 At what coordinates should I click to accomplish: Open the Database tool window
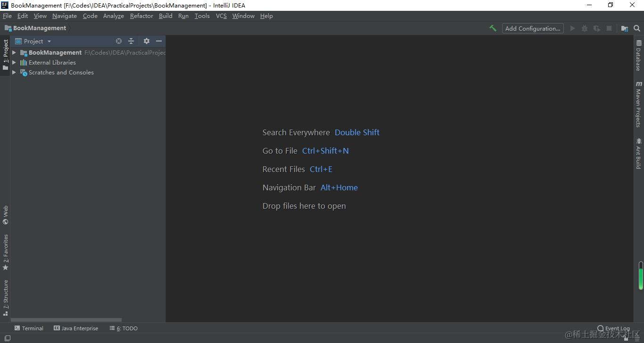pos(639,56)
